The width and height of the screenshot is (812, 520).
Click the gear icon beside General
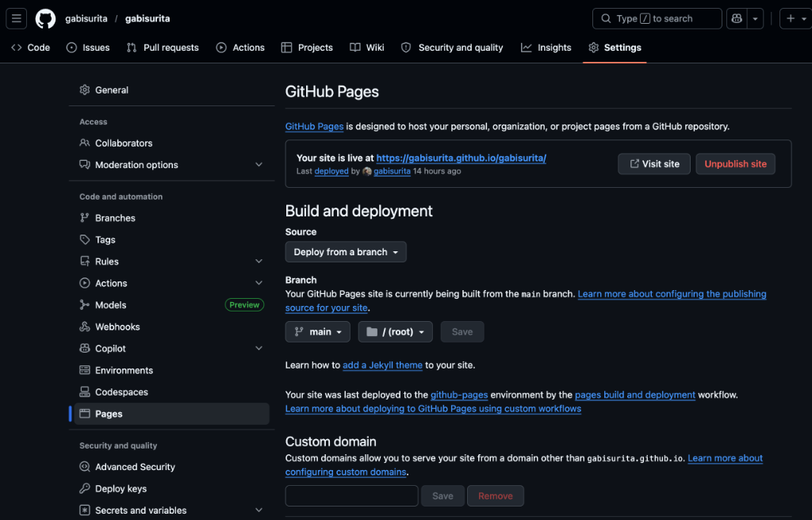pyautogui.click(x=84, y=90)
